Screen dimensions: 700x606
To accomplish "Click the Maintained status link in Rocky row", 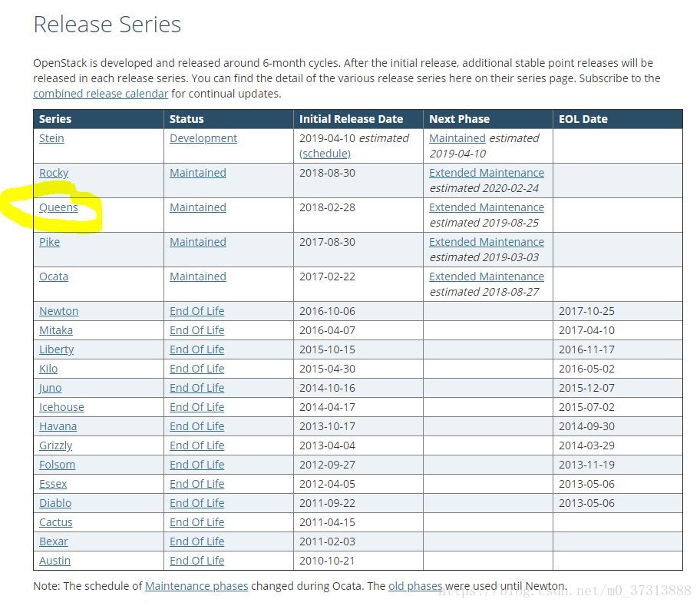I will click(198, 173).
